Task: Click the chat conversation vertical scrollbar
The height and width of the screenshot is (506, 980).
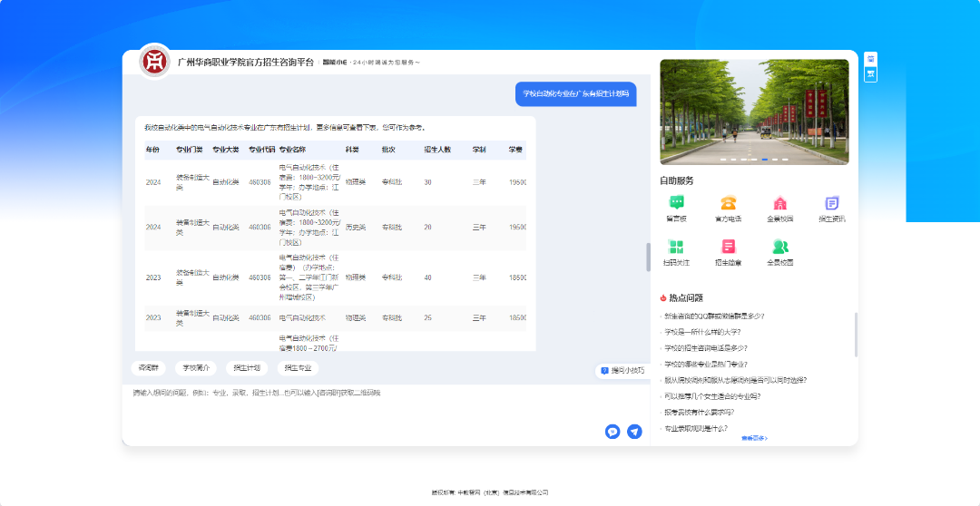Action: click(x=648, y=257)
